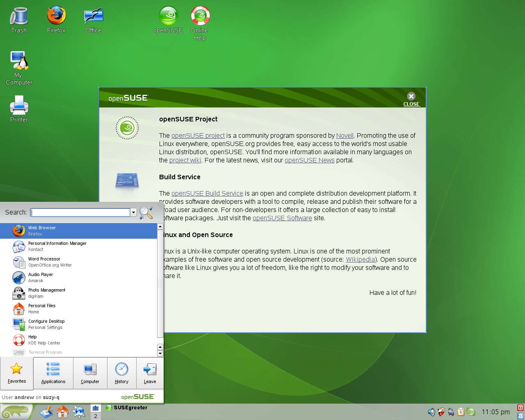Switch to the Favorites tab
Screen dimensions: 525x420
coord(16,373)
